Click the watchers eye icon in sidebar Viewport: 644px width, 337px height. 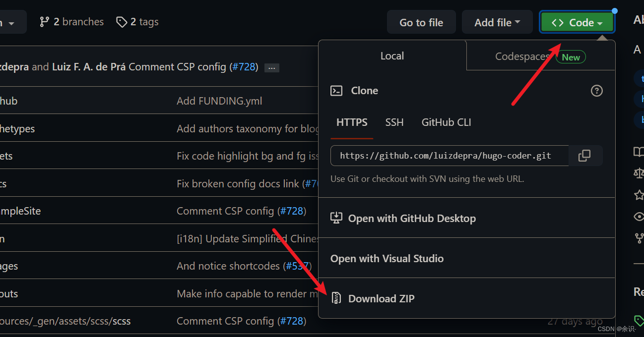click(x=639, y=217)
